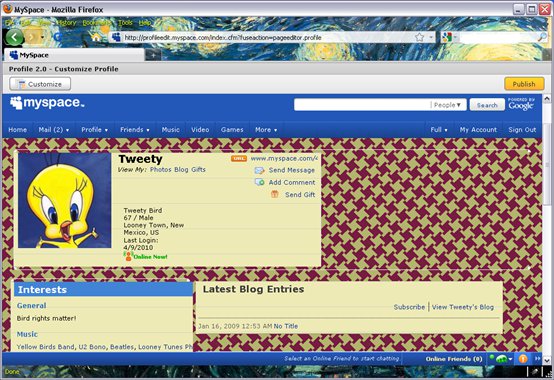Click the Send Message envelope icon
The width and height of the screenshot is (554, 380).
(259, 170)
